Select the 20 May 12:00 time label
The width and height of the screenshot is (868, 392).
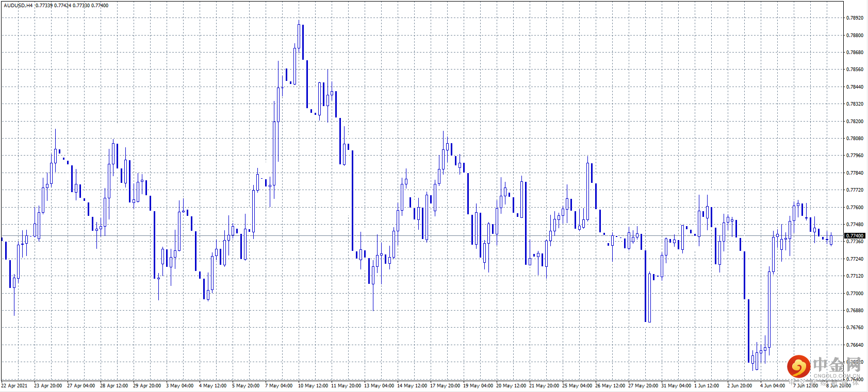tap(511, 386)
